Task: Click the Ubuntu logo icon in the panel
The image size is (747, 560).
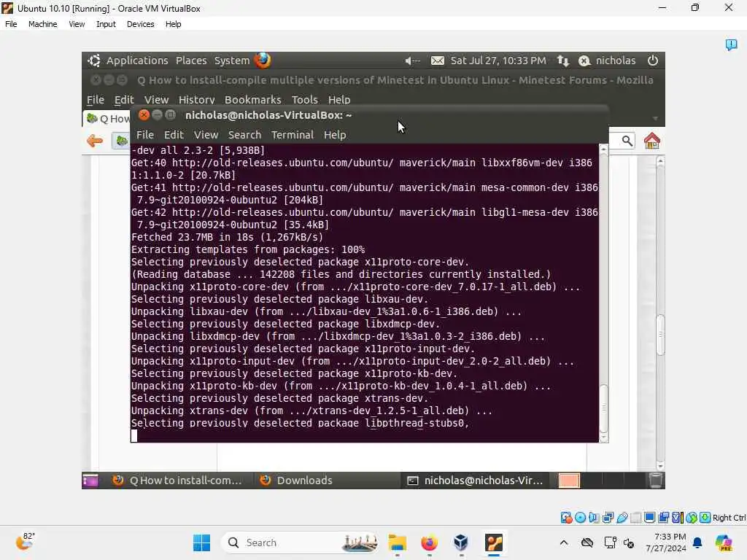Action: click(94, 61)
